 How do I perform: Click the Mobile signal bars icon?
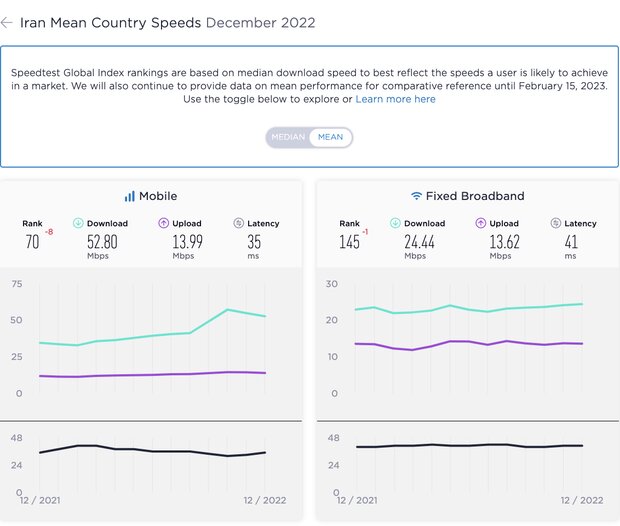pyautogui.click(x=129, y=196)
